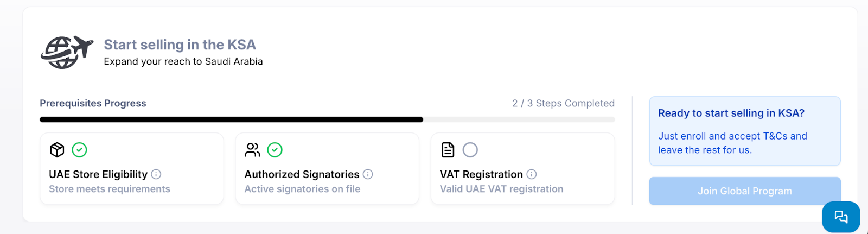This screenshot has width=868, height=234.
Task: Click the Valid UAE VAT registration text
Action: tap(501, 189)
